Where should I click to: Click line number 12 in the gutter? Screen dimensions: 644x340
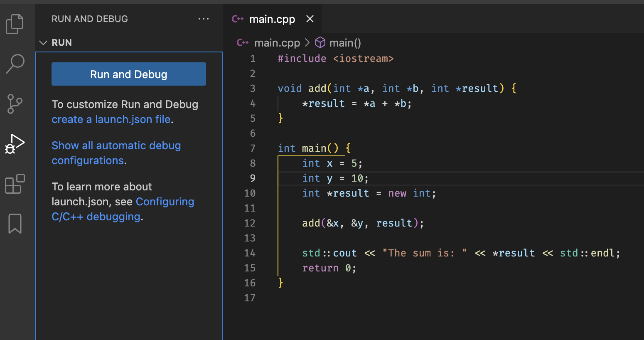[x=250, y=223]
